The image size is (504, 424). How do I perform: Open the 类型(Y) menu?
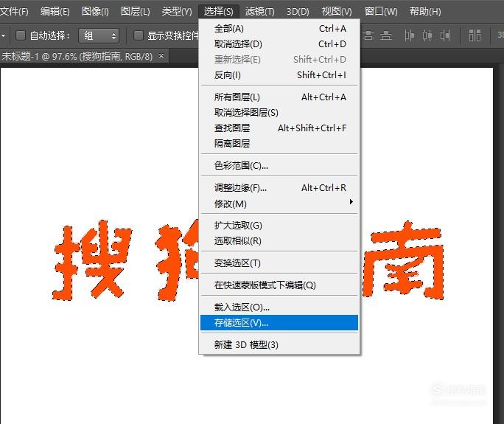coord(177,12)
